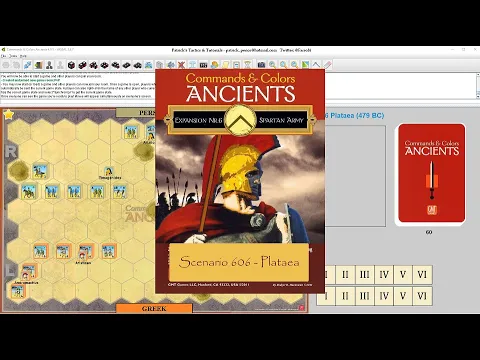Click the Plataea (479 BC) scenario title
480x360 pixels.
(x=355, y=115)
